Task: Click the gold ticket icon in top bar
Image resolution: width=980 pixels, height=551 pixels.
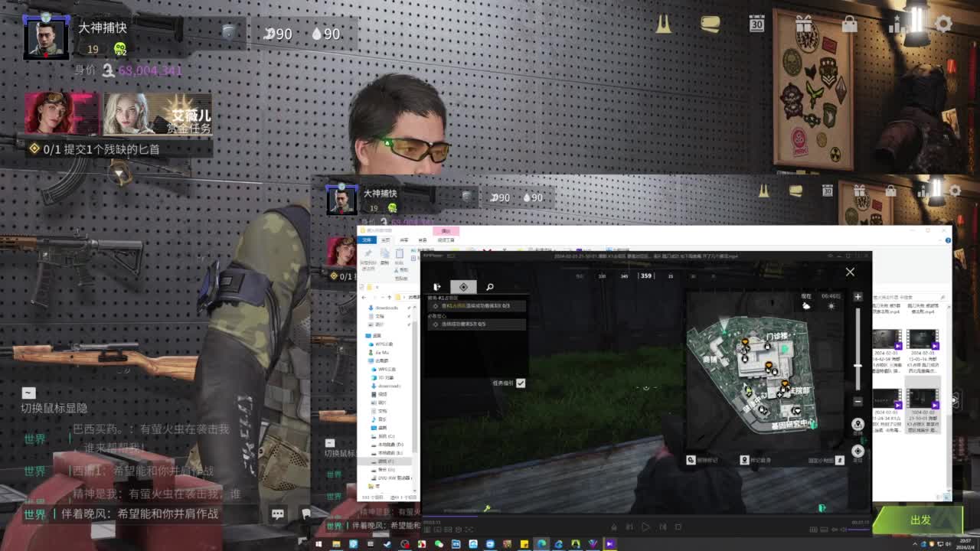Action: (x=710, y=24)
